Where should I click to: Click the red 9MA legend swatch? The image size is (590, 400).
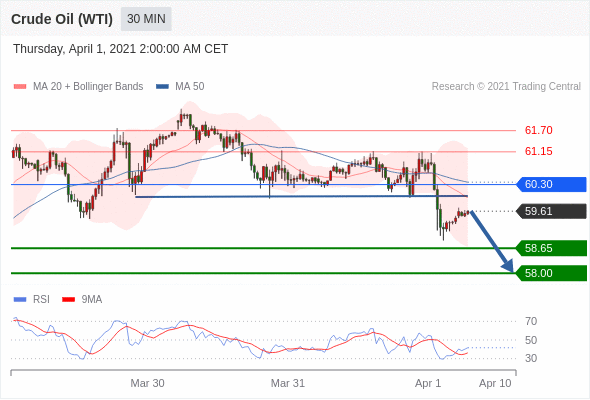68,300
